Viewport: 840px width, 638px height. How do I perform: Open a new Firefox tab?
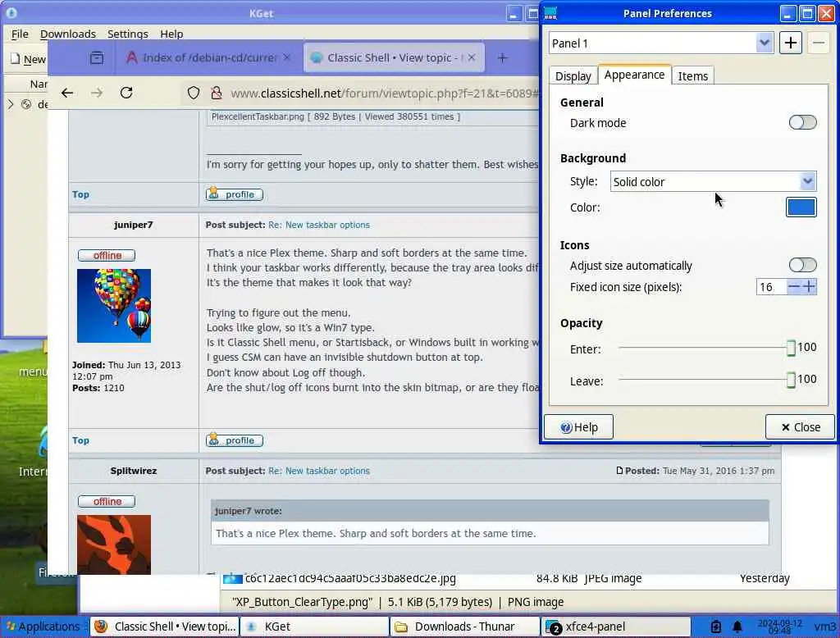click(x=502, y=57)
